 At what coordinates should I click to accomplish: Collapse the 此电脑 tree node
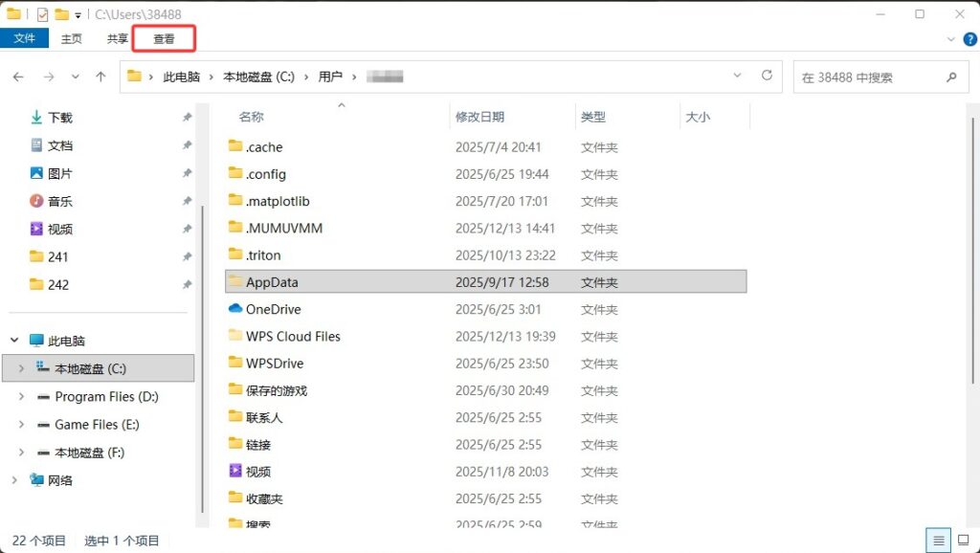tap(14, 341)
